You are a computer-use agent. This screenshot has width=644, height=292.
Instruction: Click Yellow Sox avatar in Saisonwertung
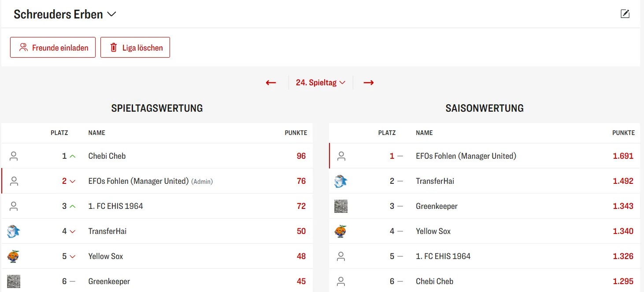tap(341, 231)
